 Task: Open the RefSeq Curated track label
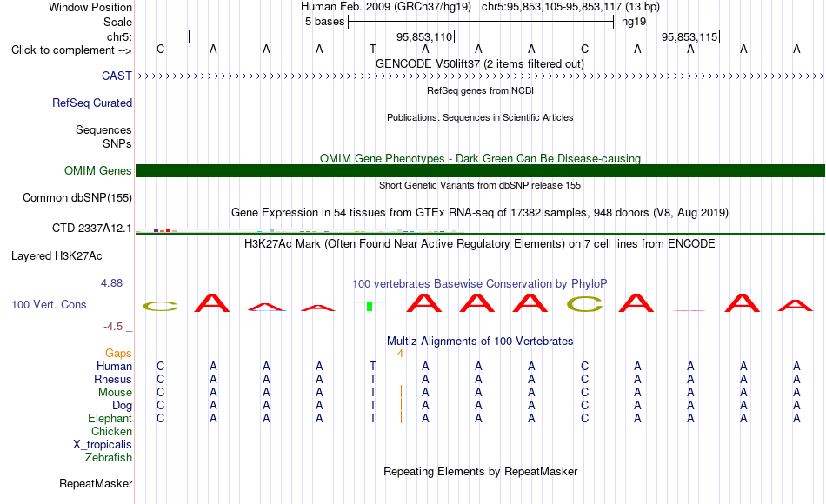(92, 103)
